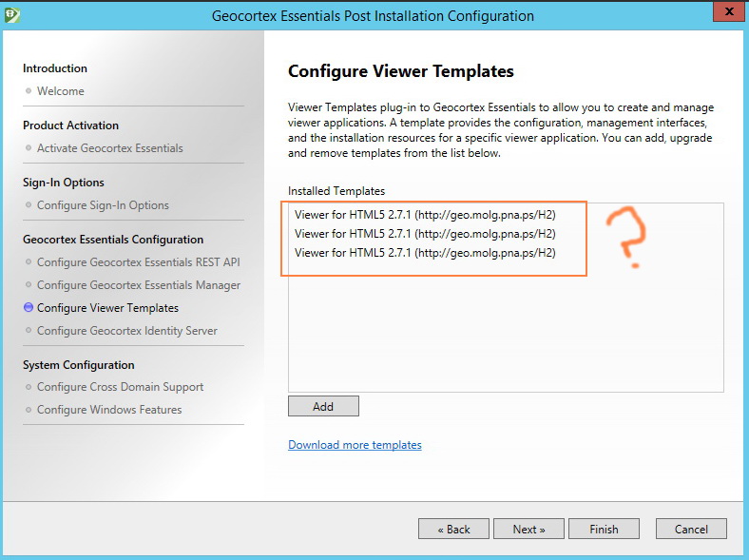749x560 pixels.
Task: Click the Geocortex app icon in title bar
Action: point(11,14)
